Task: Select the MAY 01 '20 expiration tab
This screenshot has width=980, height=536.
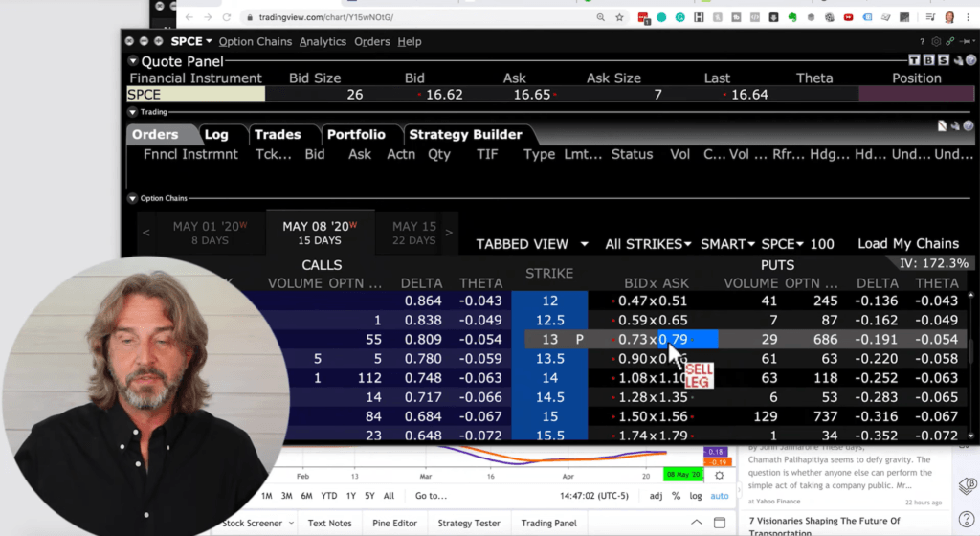Action: (x=210, y=233)
